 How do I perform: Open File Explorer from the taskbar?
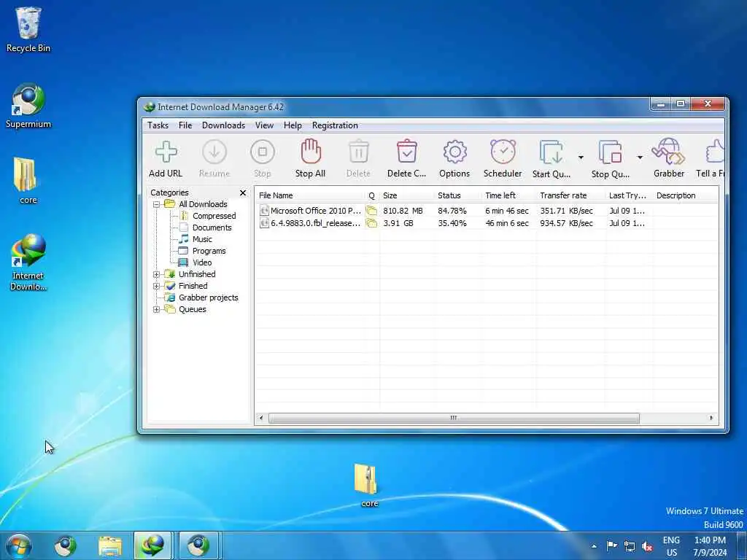click(110, 545)
